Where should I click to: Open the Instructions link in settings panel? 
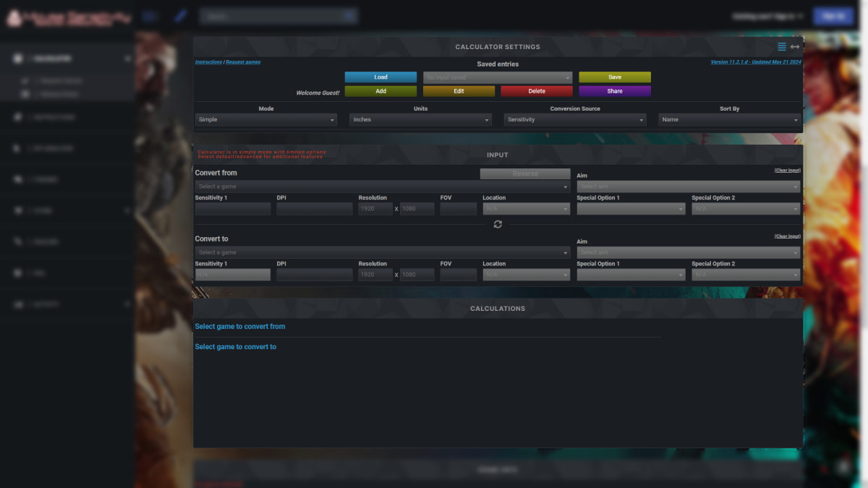coord(210,61)
